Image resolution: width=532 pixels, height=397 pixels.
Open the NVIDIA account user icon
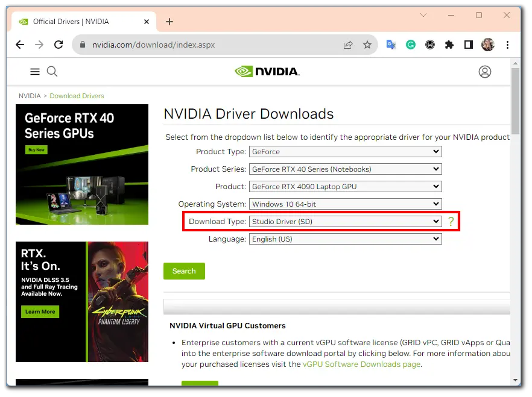coord(485,72)
